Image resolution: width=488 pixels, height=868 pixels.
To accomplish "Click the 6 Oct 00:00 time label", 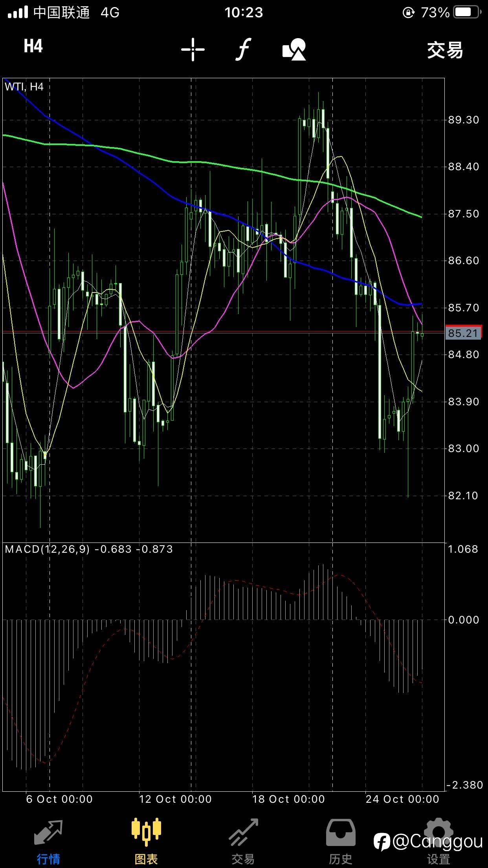I will (x=59, y=799).
